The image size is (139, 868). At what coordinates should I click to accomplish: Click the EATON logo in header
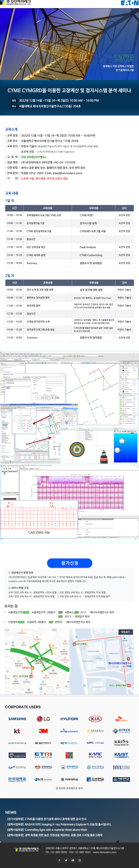(x=130, y=3)
